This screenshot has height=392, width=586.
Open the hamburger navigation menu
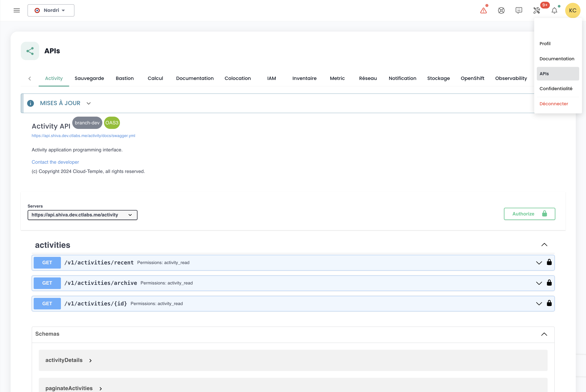(x=16, y=10)
